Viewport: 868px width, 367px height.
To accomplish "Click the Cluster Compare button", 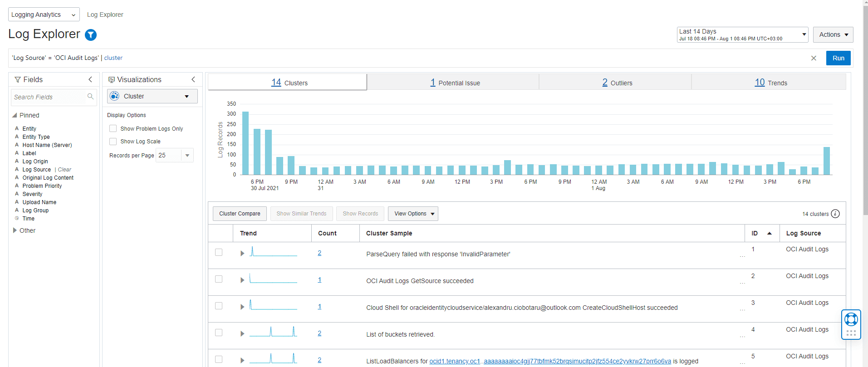I will click(240, 214).
